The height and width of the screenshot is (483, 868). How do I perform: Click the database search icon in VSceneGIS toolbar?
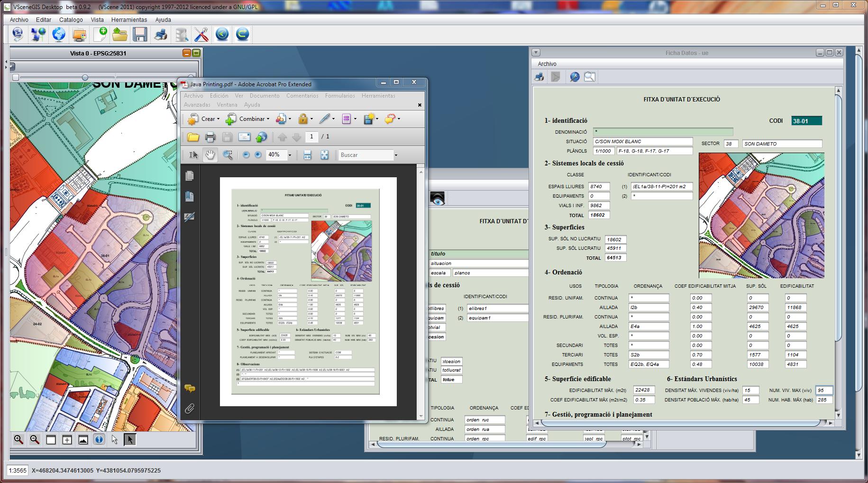click(x=182, y=34)
